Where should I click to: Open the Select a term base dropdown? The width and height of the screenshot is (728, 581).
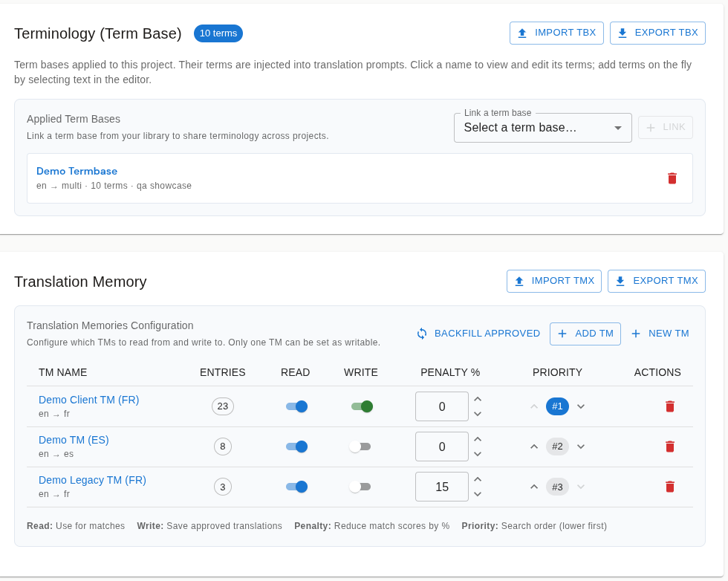pos(543,128)
